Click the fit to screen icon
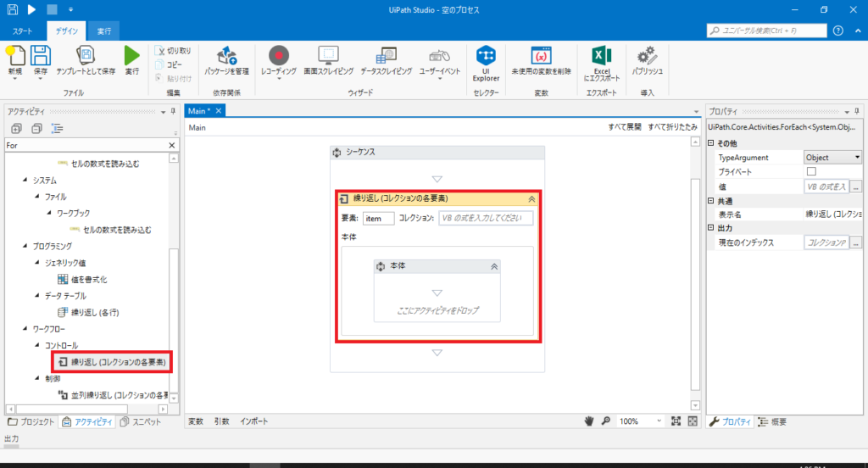 click(676, 421)
